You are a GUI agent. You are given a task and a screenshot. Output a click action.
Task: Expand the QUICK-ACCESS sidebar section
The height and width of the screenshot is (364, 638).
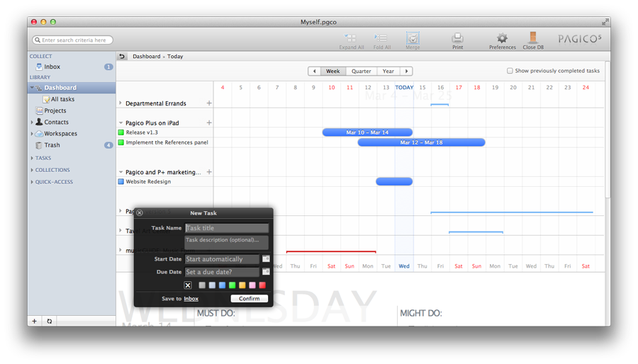[32, 182]
